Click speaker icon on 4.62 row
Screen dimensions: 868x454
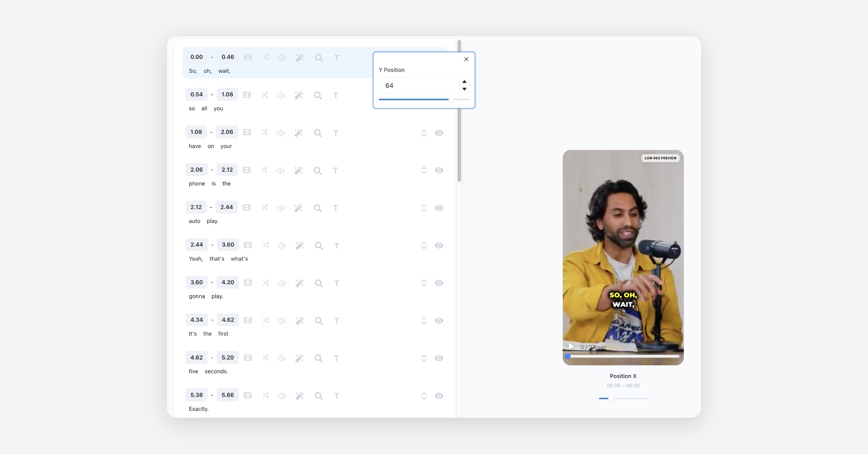281,358
